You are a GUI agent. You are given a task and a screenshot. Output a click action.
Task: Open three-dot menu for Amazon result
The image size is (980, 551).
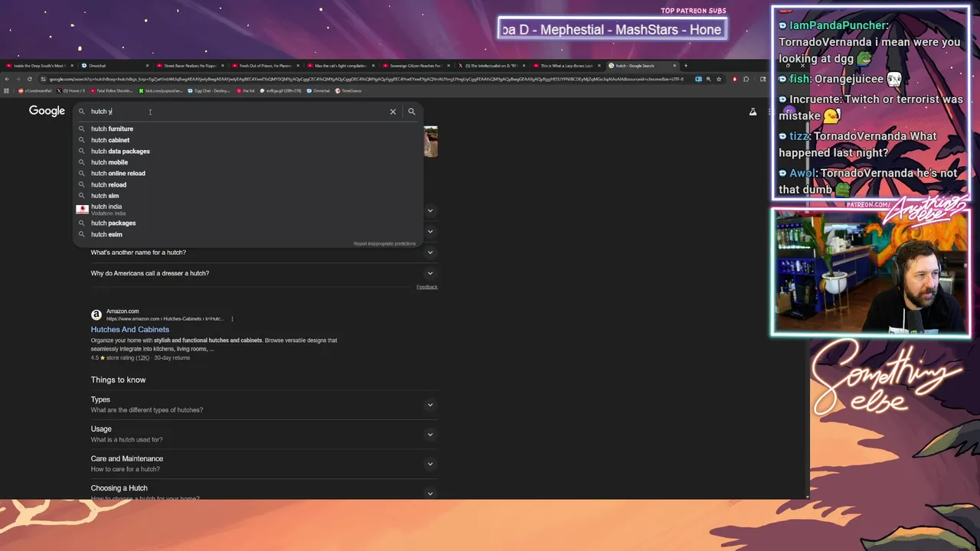[232, 319]
